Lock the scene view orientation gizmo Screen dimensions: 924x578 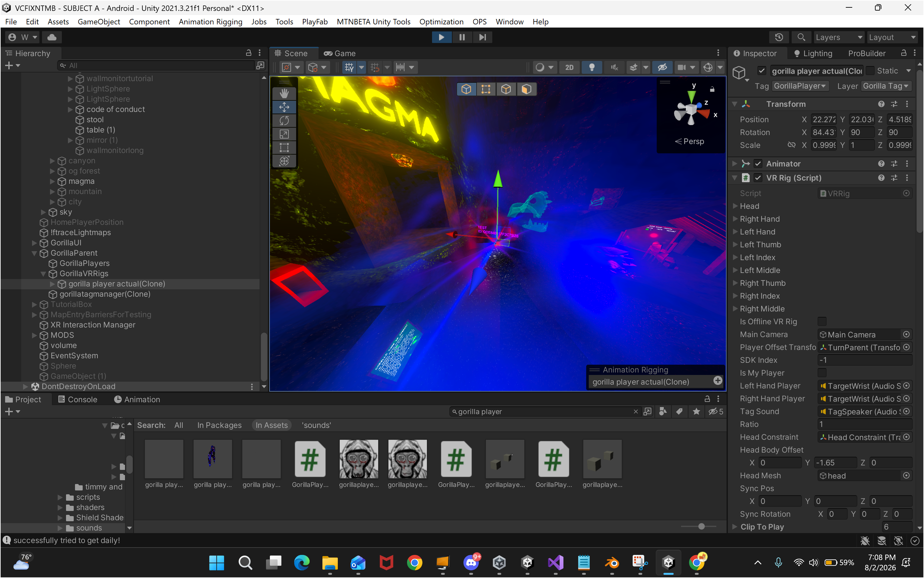712,89
